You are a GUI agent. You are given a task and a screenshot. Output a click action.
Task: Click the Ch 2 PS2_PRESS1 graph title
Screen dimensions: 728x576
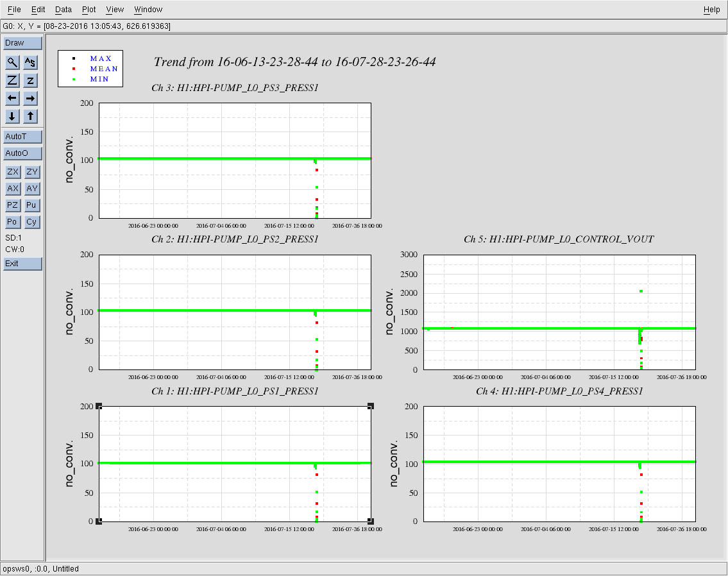click(x=235, y=239)
